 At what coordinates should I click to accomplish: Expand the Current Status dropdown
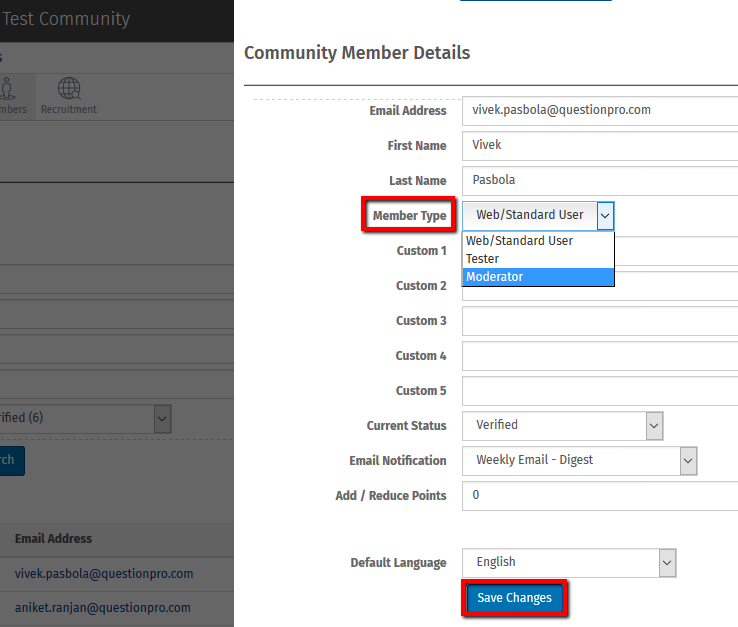point(563,426)
